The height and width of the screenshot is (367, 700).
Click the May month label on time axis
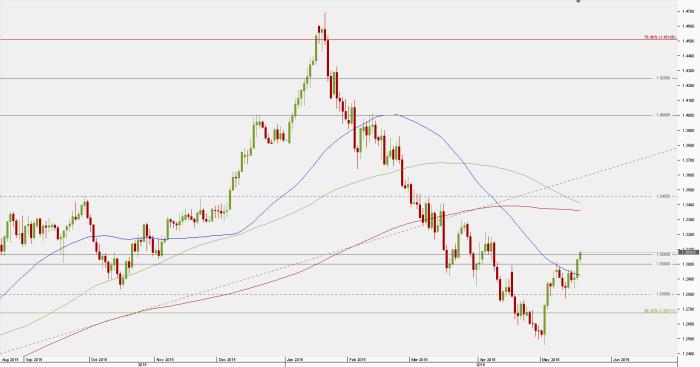(x=550, y=359)
